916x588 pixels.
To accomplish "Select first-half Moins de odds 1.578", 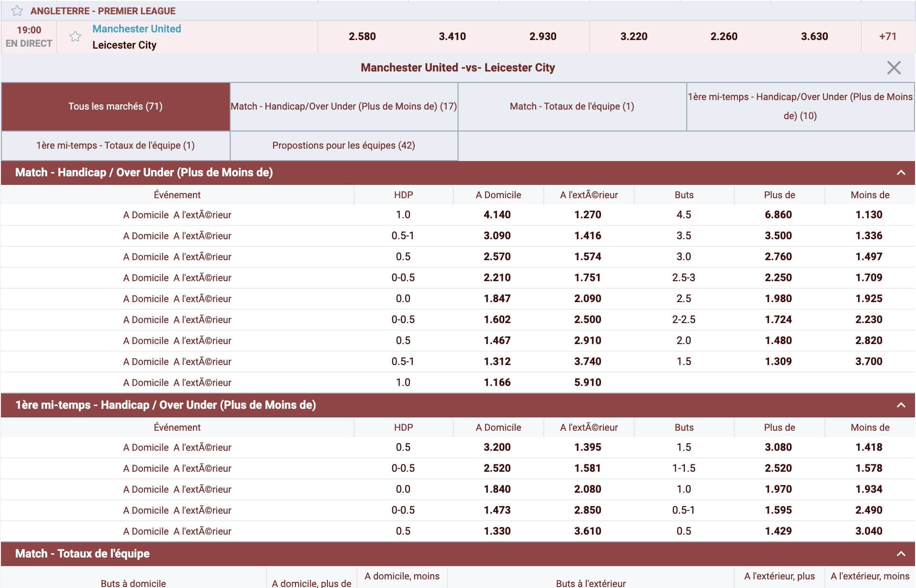I will click(869, 468).
